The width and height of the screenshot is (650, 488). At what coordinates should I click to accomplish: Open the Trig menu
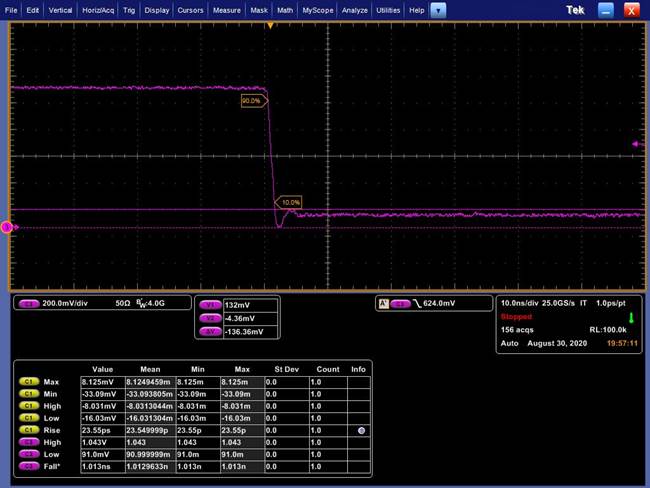coord(129,10)
